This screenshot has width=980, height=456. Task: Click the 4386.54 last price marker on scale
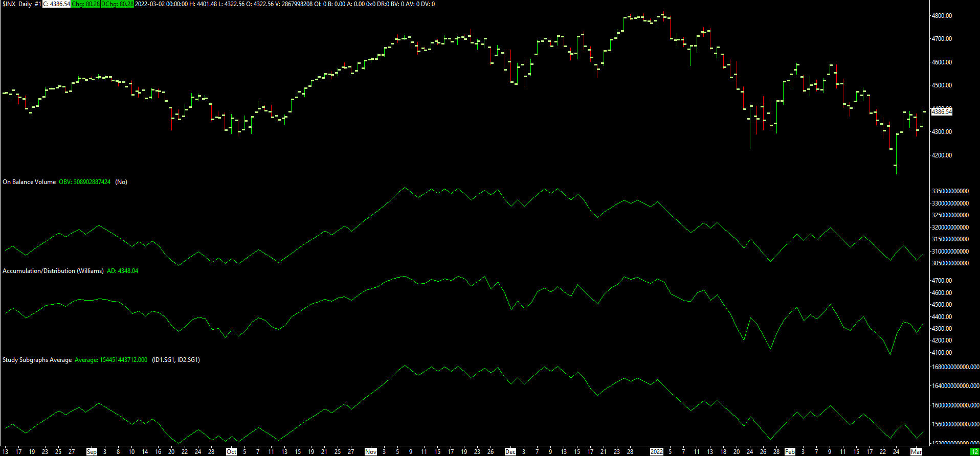click(x=942, y=111)
